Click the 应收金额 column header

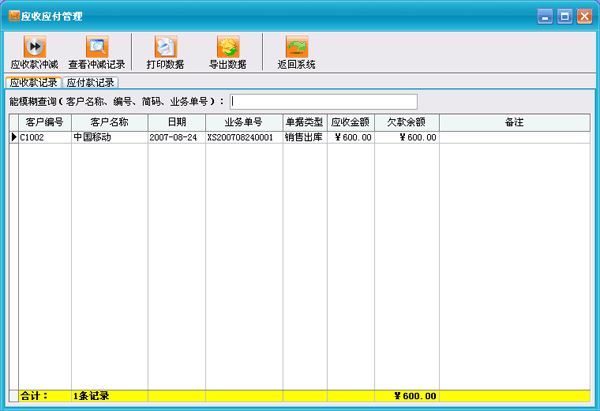point(351,122)
